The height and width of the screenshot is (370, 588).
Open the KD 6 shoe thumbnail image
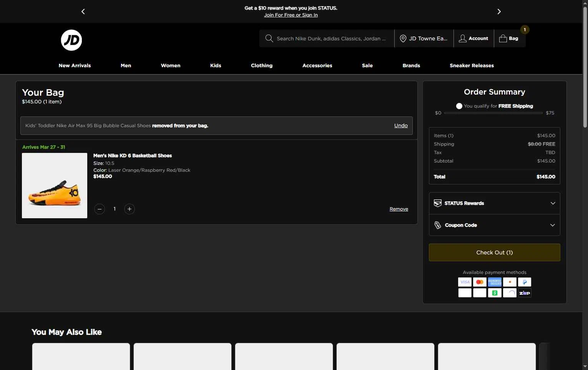55,186
